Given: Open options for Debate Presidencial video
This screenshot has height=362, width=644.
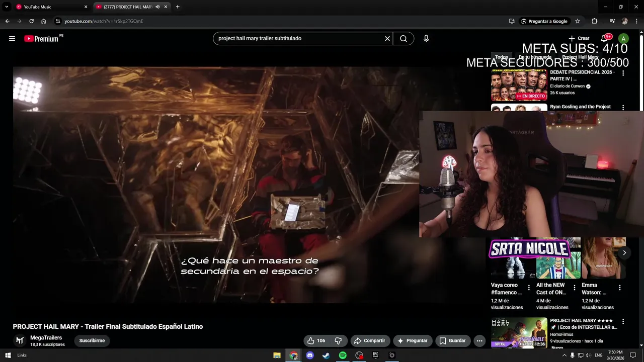Looking at the screenshot, I should 623,73.
